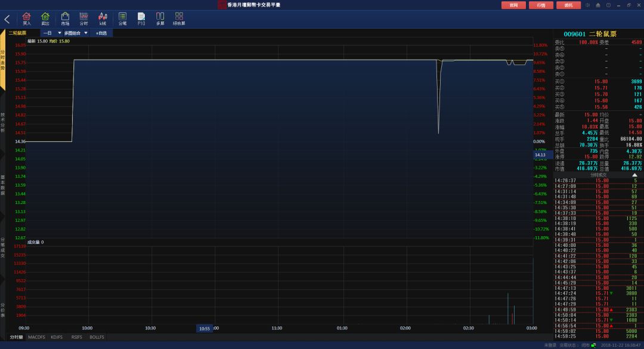Click the trade row at 14:47:13
This screenshot has width=644, height=349.
point(598,288)
